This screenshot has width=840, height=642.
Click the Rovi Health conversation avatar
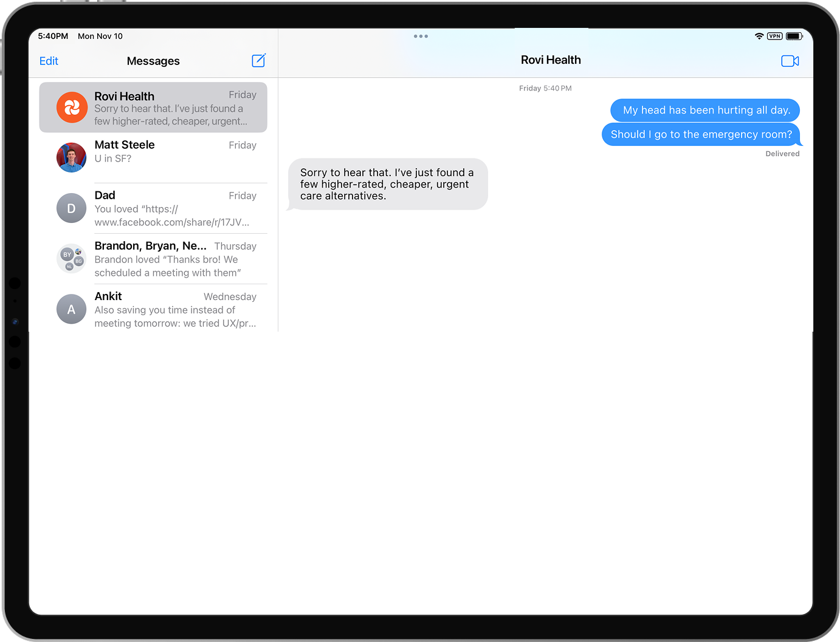tap(71, 107)
